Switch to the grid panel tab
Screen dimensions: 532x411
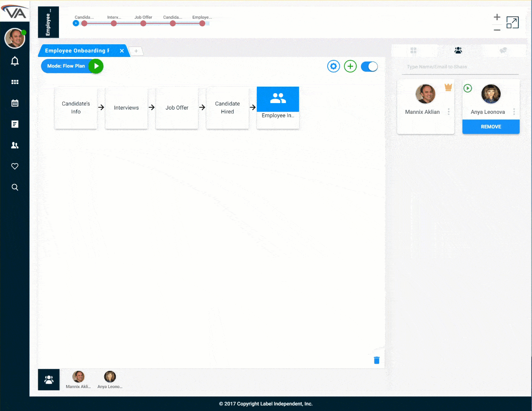(x=413, y=50)
